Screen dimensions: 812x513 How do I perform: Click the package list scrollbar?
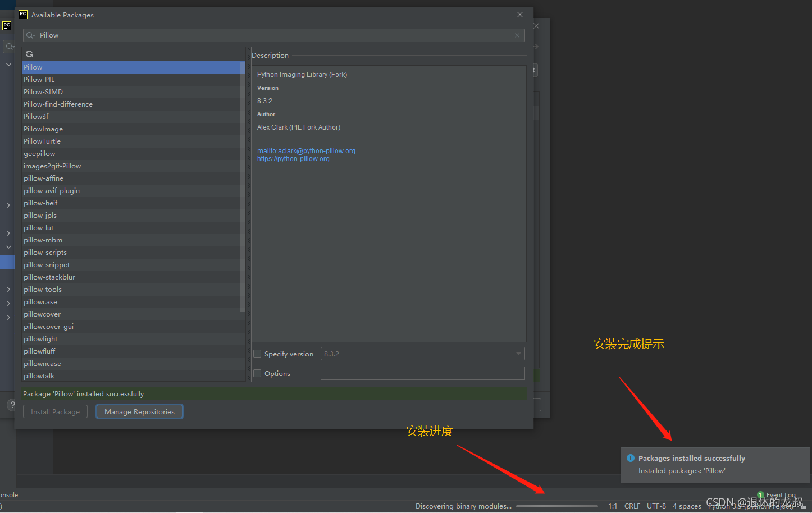[x=243, y=186]
